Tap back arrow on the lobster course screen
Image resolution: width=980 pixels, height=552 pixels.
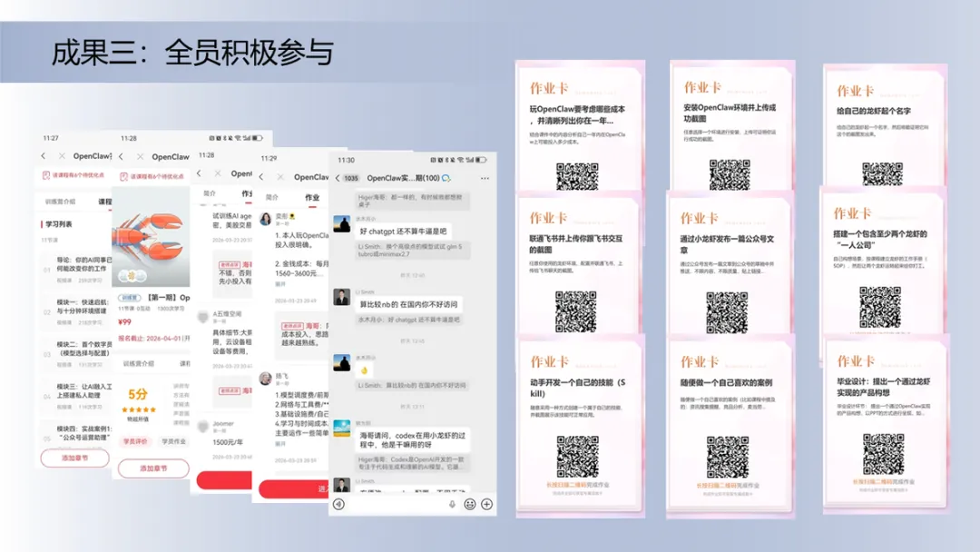(121, 157)
